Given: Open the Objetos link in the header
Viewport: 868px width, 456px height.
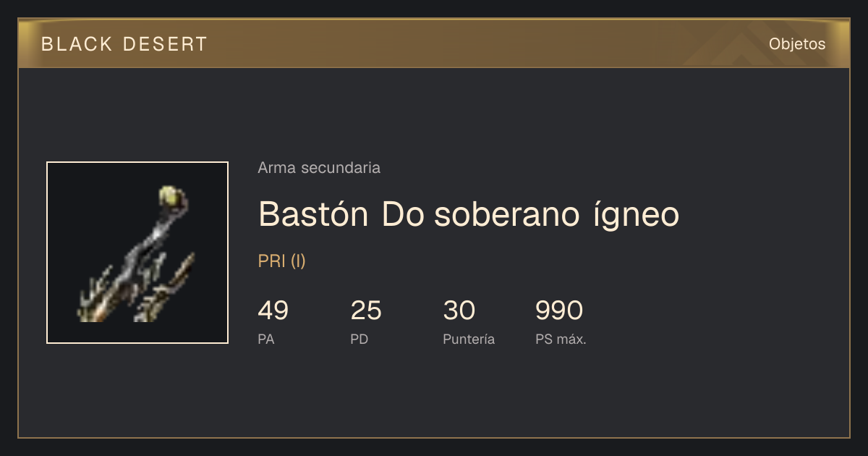Looking at the screenshot, I should pyautogui.click(x=797, y=44).
